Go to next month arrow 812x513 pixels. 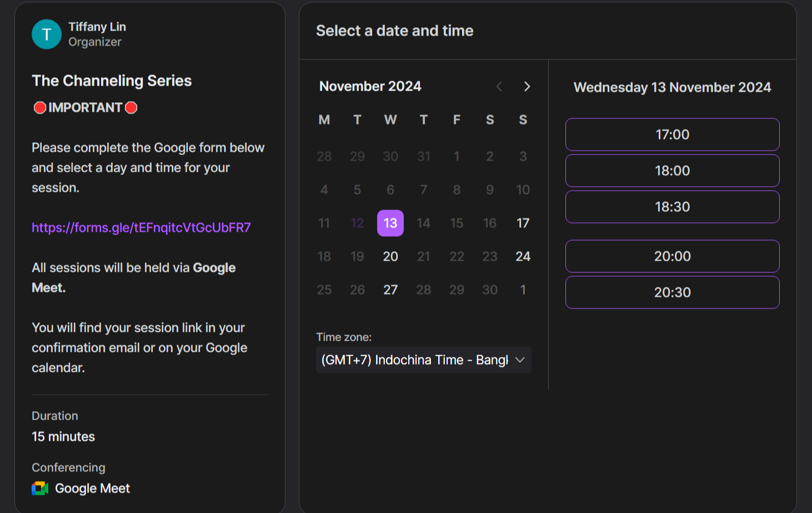(527, 87)
